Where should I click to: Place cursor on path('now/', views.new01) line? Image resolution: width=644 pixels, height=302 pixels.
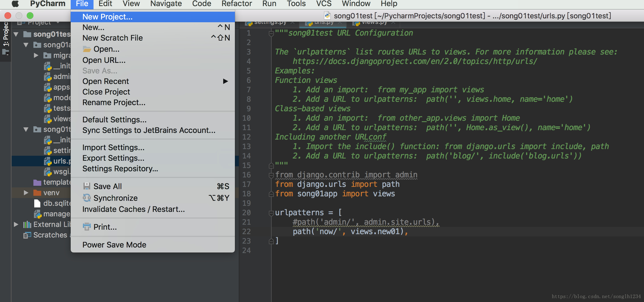(x=350, y=231)
